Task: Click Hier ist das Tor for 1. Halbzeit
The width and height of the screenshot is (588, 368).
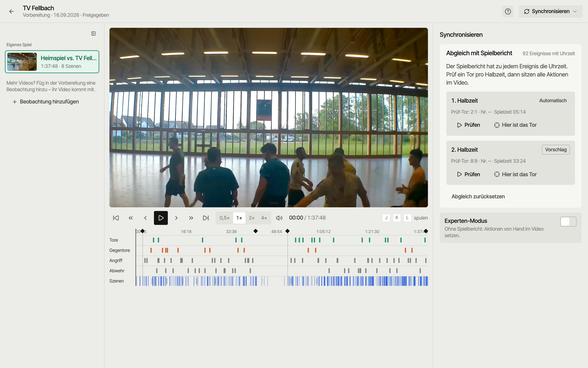Action: [x=515, y=125]
